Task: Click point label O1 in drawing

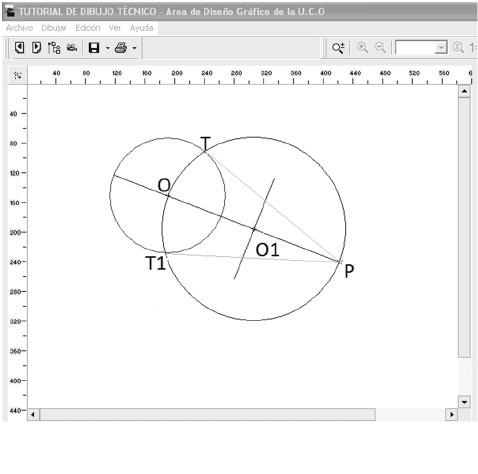Action: pyautogui.click(x=267, y=250)
